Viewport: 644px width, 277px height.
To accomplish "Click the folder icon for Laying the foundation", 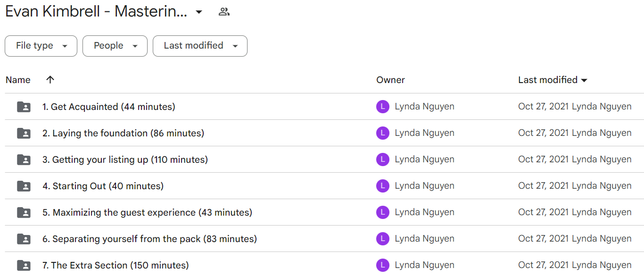I will tap(24, 133).
